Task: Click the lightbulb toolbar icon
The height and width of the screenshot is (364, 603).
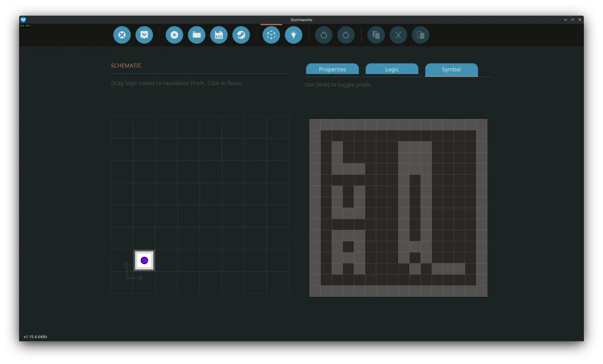Action: pyautogui.click(x=294, y=35)
